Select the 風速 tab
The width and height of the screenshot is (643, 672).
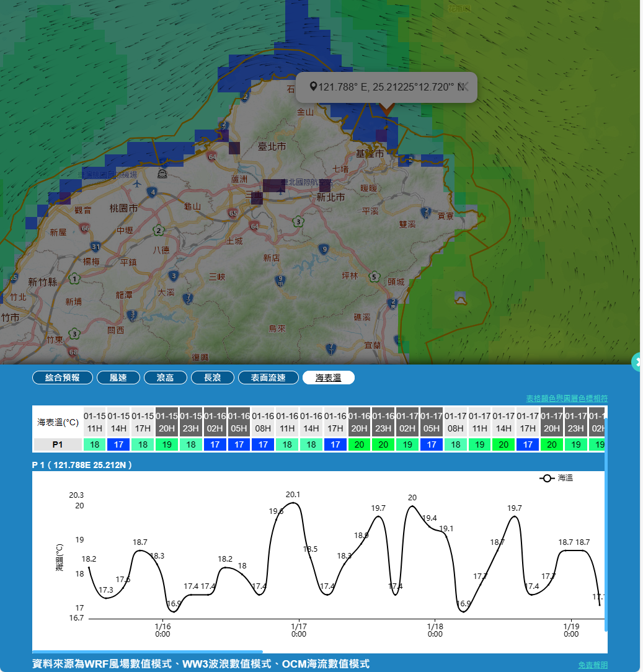(118, 378)
